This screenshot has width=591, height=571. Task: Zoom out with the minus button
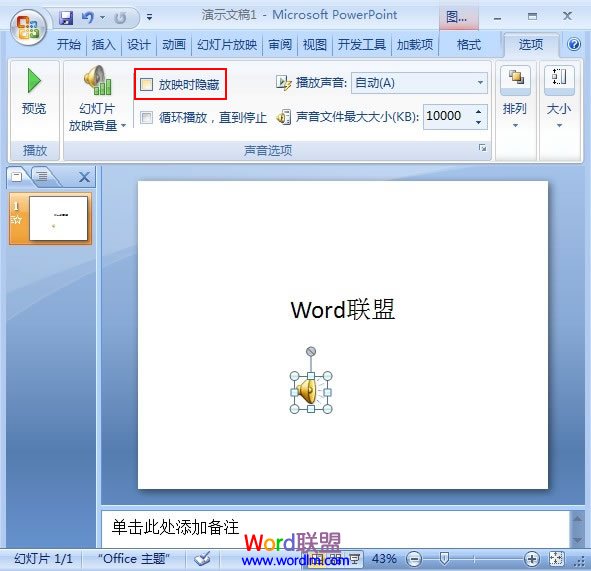coord(414,559)
